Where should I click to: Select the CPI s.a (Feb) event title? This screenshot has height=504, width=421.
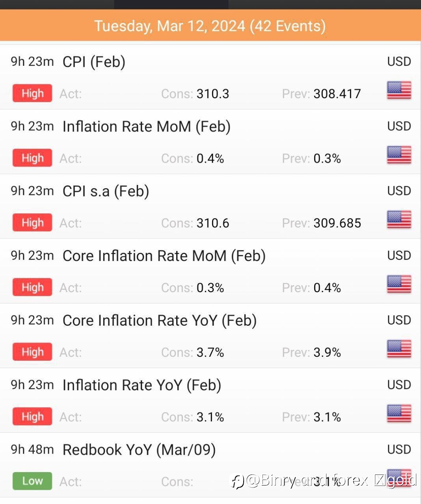tap(106, 191)
